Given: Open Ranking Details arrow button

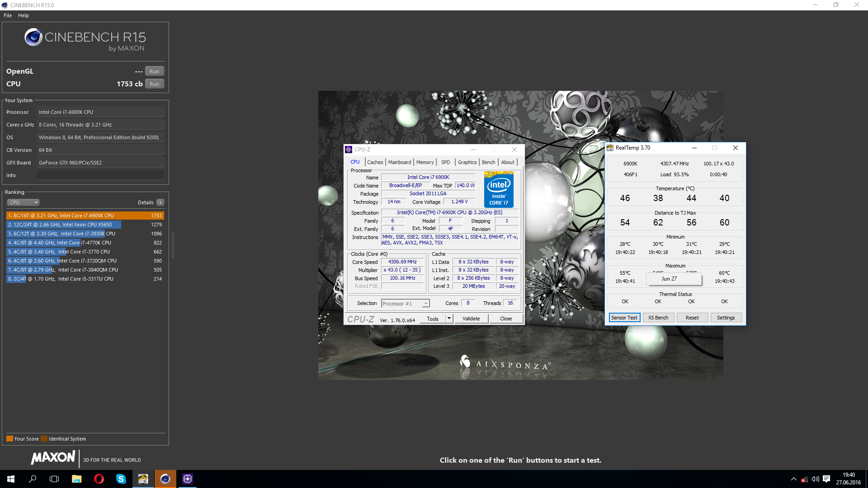Looking at the screenshot, I should [x=160, y=202].
